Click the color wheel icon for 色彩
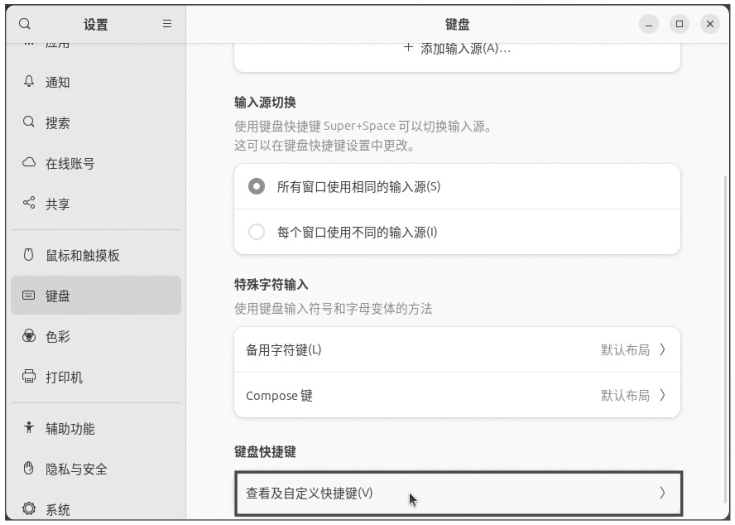 pyautogui.click(x=28, y=336)
